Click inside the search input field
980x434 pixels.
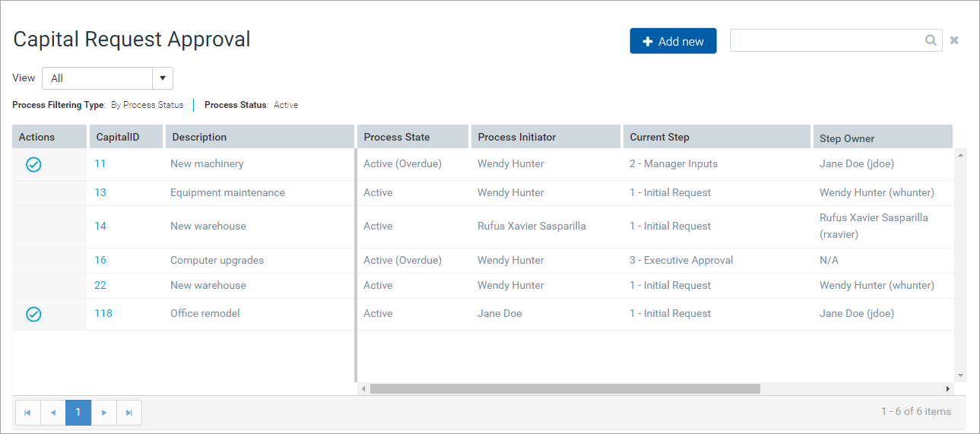pyautogui.click(x=825, y=41)
